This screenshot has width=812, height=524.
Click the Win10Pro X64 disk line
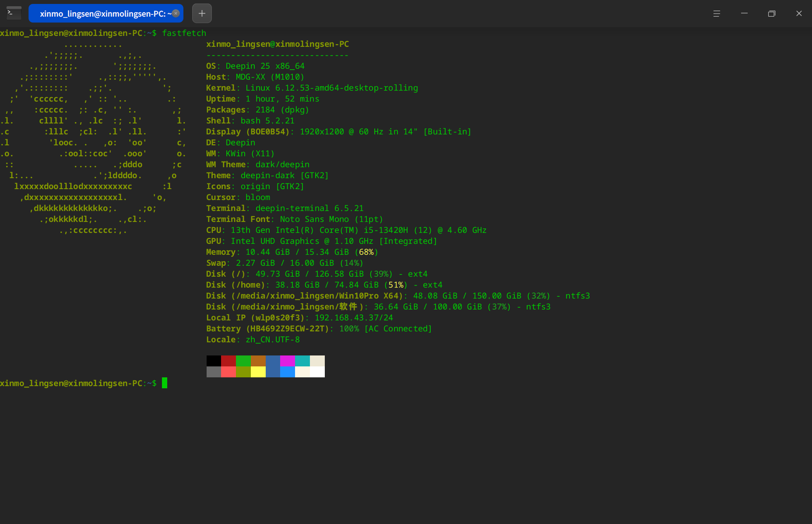click(x=398, y=296)
